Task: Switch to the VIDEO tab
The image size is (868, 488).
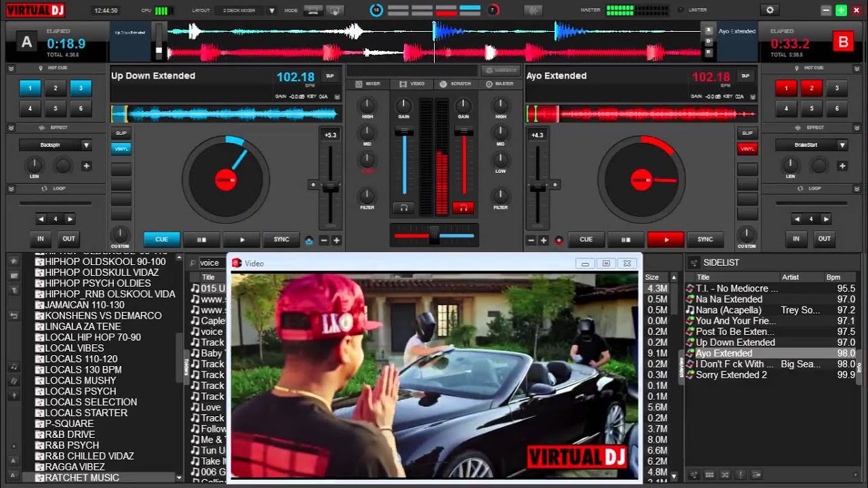Action: tap(412, 83)
